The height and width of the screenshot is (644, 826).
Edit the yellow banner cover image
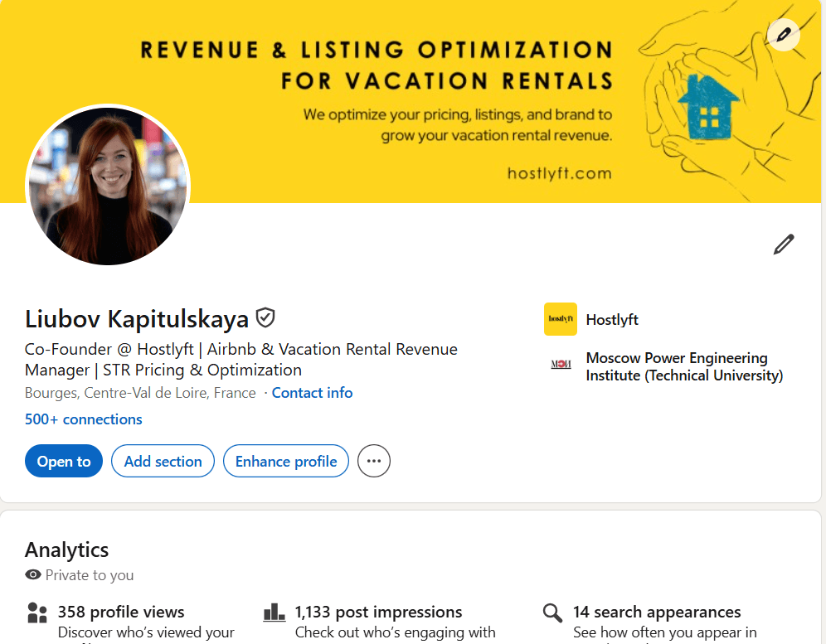pyautogui.click(x=784, y=35)
